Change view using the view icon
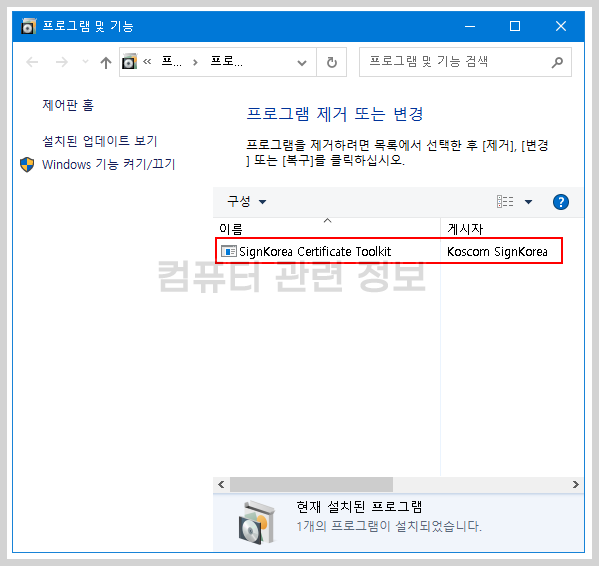The image size is (599, 566). (x=505, y=201)
